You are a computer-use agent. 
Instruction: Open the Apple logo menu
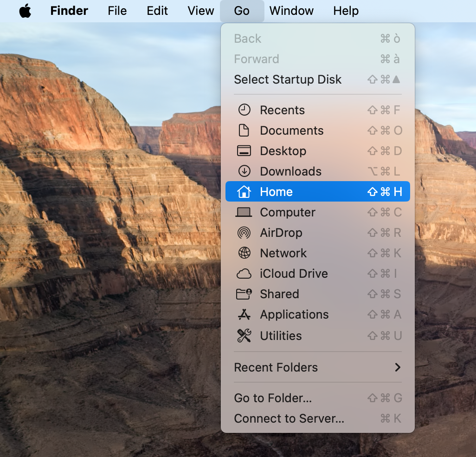(25, 11)
